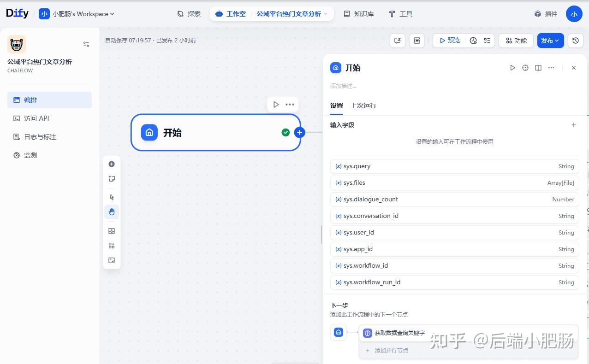Click the plus icon next to 输入字段

[x=573, y=124]
